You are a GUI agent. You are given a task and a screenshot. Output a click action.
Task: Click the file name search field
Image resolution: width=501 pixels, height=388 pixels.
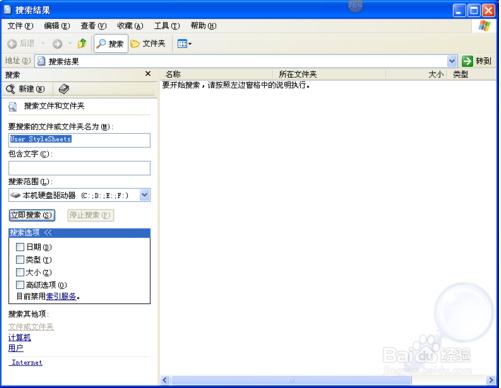(79, 140)
